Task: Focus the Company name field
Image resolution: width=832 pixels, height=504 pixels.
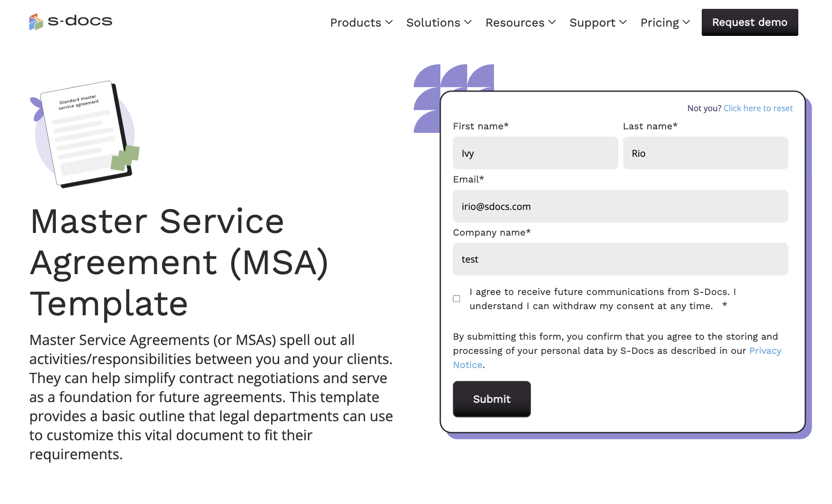Action: point(620,259)
